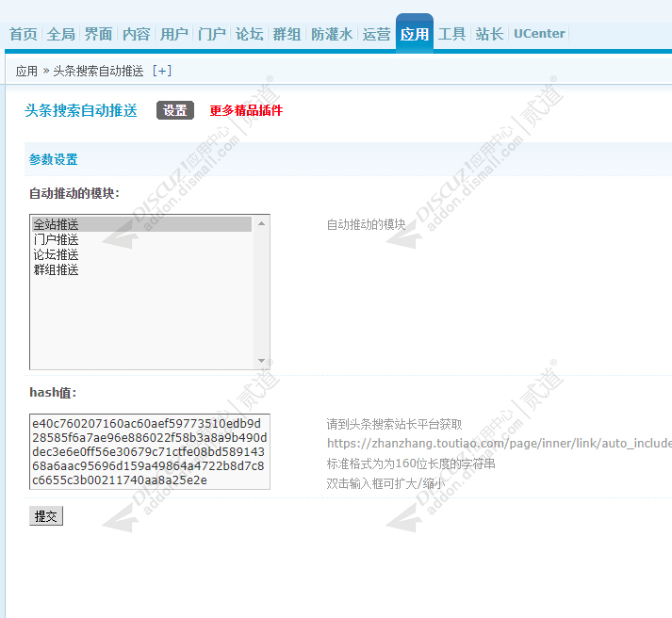The image size is (672, 618).
Task: Select 门户推送 in the module list
Action: 142,239
